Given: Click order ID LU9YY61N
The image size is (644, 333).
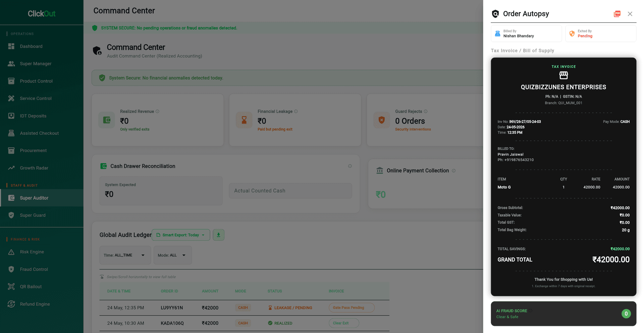Looking at the screenshot, I should (x=172, y=308).
